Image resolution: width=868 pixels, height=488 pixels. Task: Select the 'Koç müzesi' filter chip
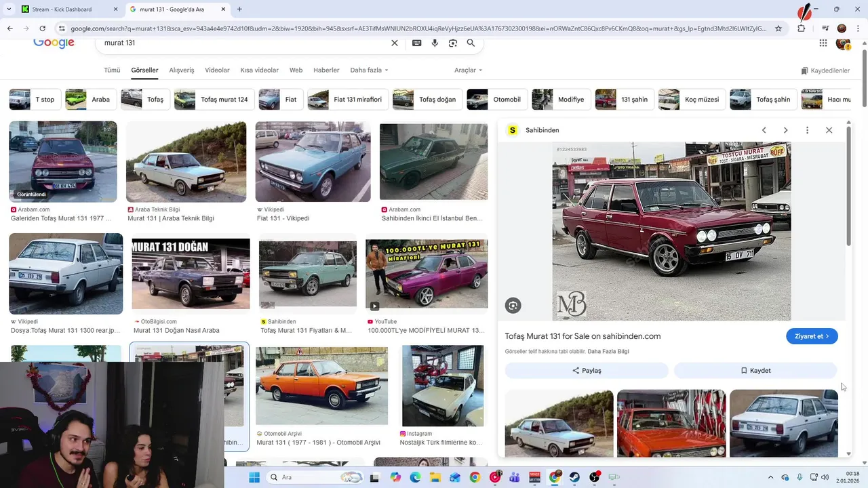(692, 100)
